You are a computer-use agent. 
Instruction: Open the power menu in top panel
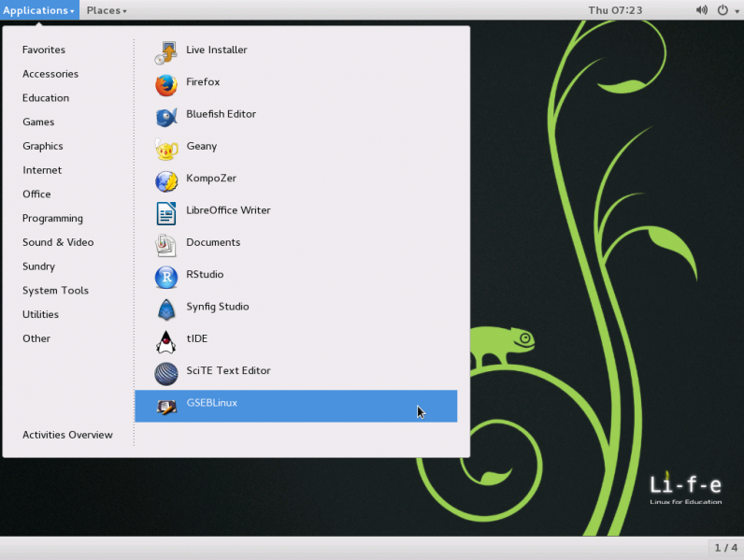(724, 10)
